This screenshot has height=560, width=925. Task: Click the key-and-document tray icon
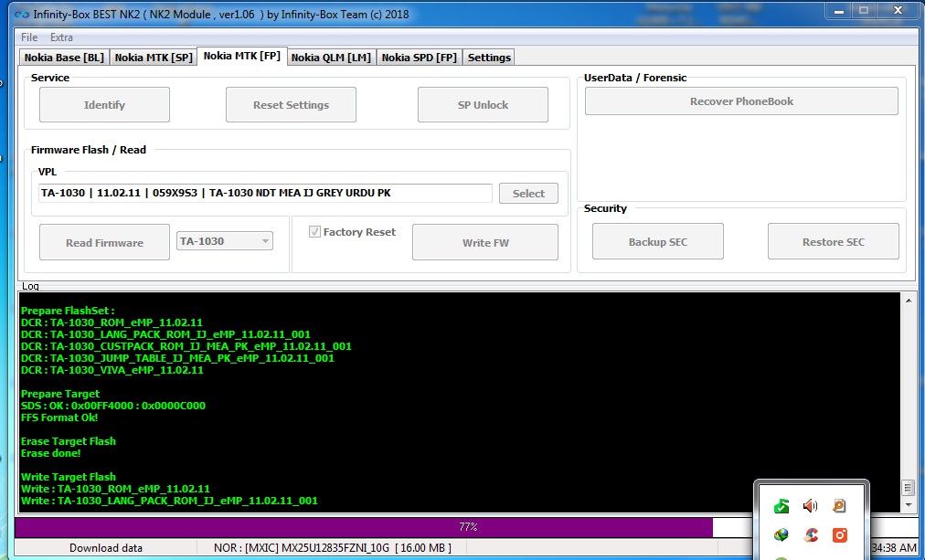(x=839, y=506)
